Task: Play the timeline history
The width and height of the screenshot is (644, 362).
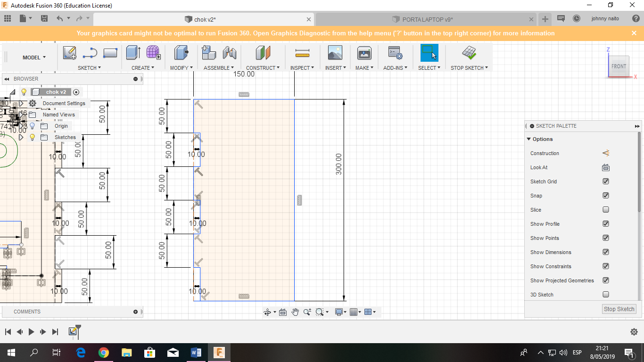Action: (x=31, y=332)
